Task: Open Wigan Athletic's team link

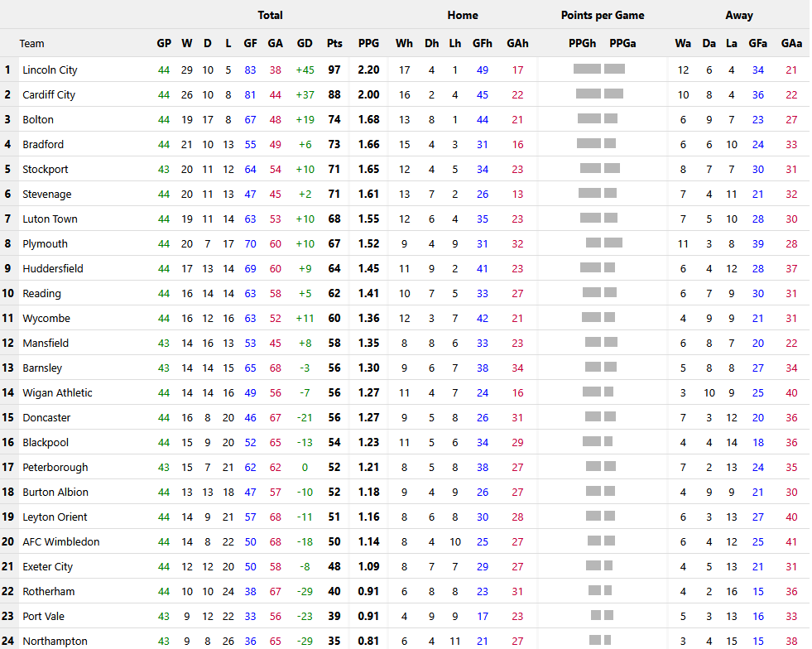Action: click(57, 393)
